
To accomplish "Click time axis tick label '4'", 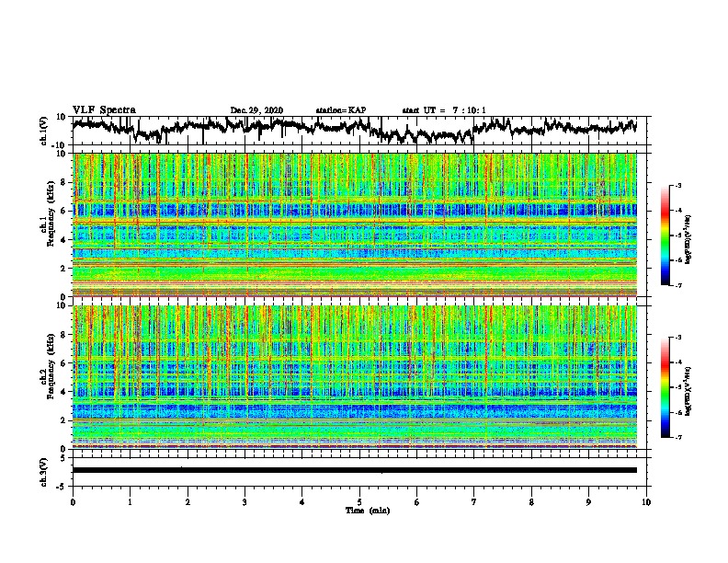I will tap(302, 502).
